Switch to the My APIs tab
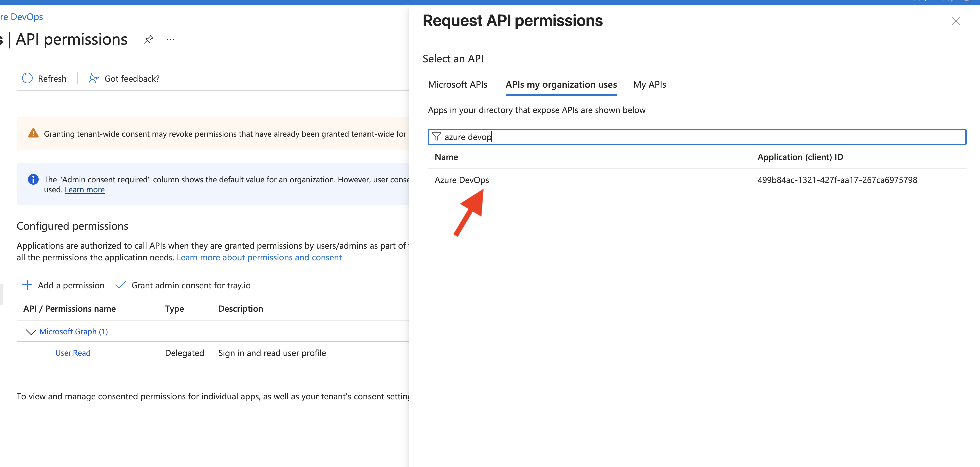 [x=649, y=84]
